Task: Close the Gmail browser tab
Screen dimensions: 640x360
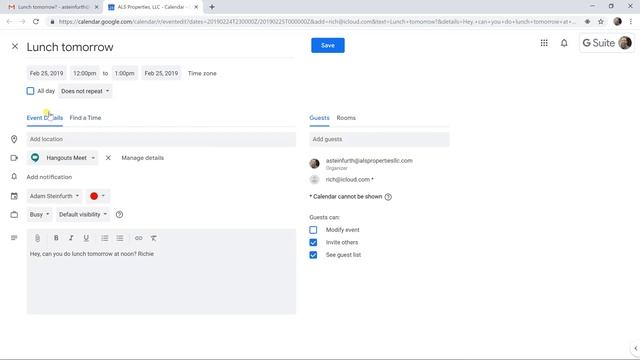Action: (x=96, y=7)
